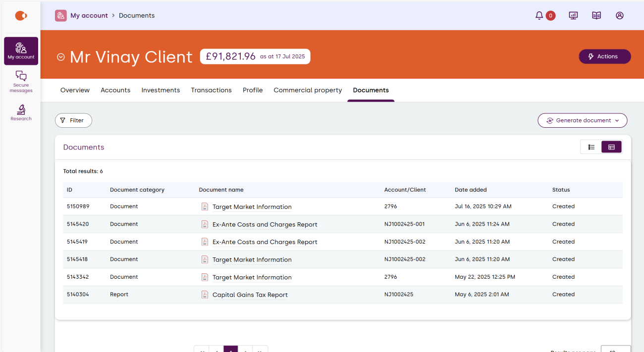The width and height of the screenshot is (644, 352).
Task: Click the My account breadcrumb link
Action: (x=89, y=16)
